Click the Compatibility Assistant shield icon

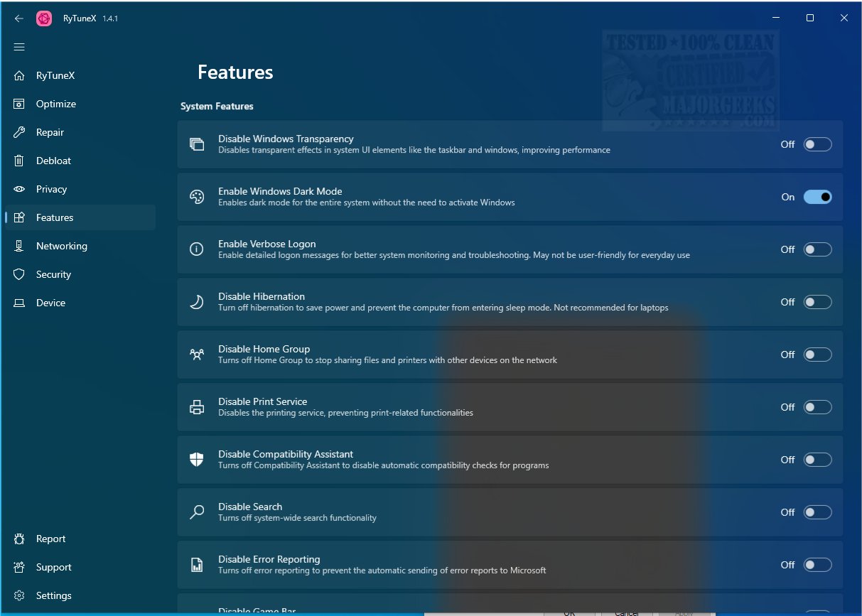[x=197, y=460]
